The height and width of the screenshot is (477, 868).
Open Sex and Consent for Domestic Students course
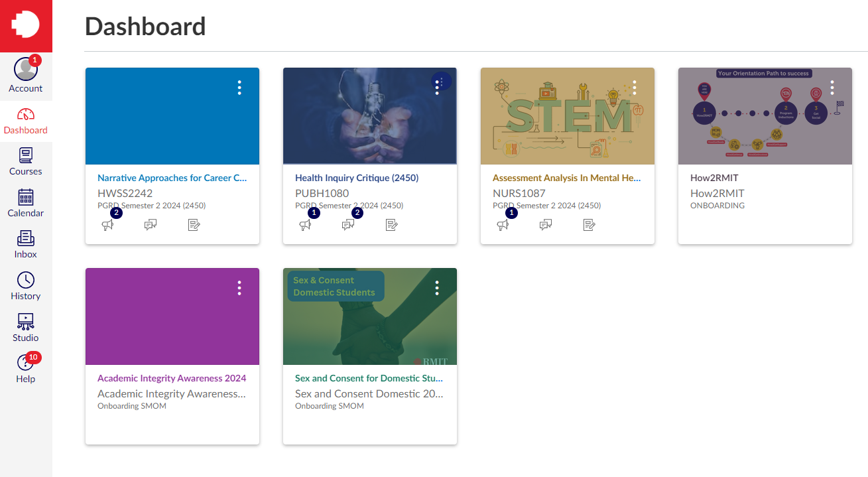pos(369,377)
